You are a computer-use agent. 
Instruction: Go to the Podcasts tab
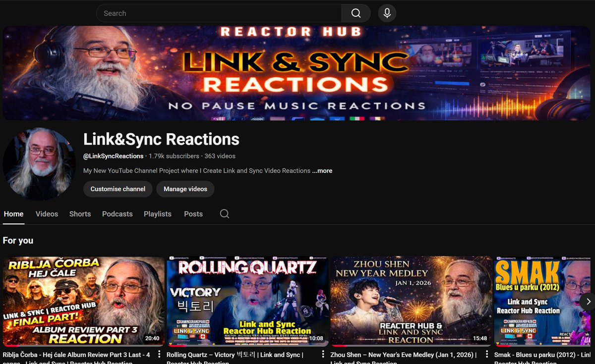click(x=118, y=214)
